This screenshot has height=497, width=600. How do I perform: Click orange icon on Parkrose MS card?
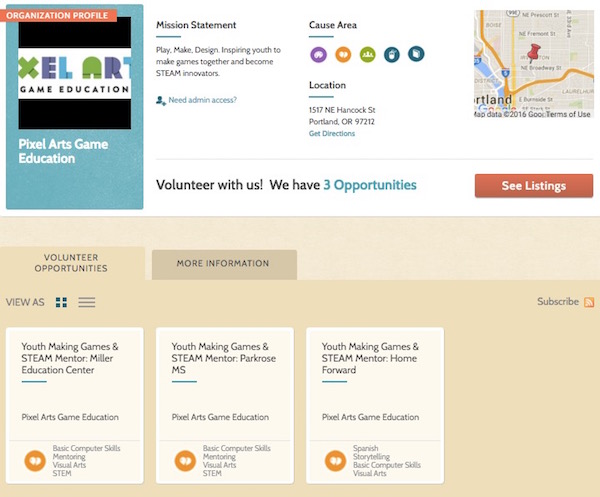coord(185,461)
